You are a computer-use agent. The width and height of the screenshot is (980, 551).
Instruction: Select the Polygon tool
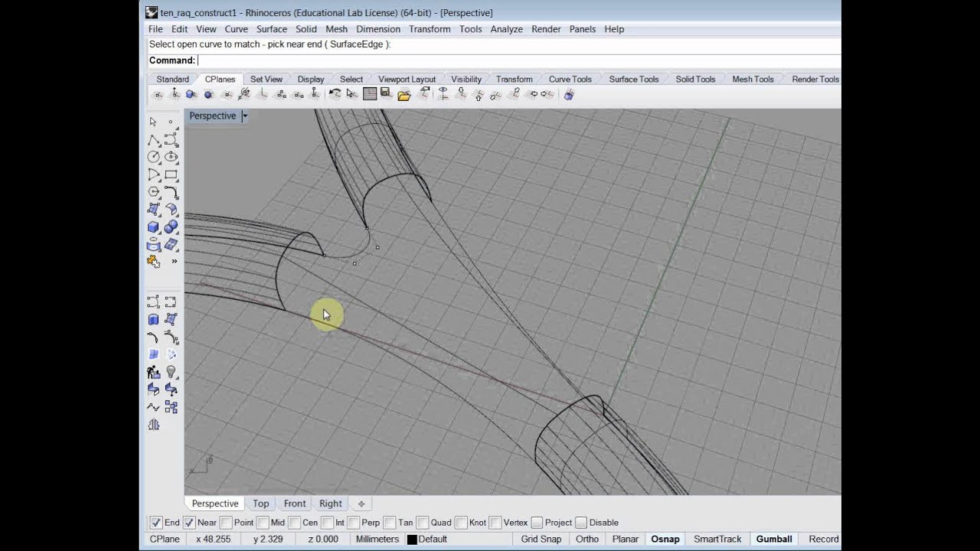pos(153,192)
